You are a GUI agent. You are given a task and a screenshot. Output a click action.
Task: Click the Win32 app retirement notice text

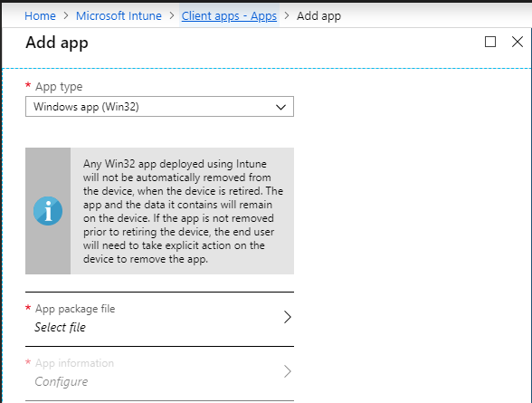tap(183, 211)
